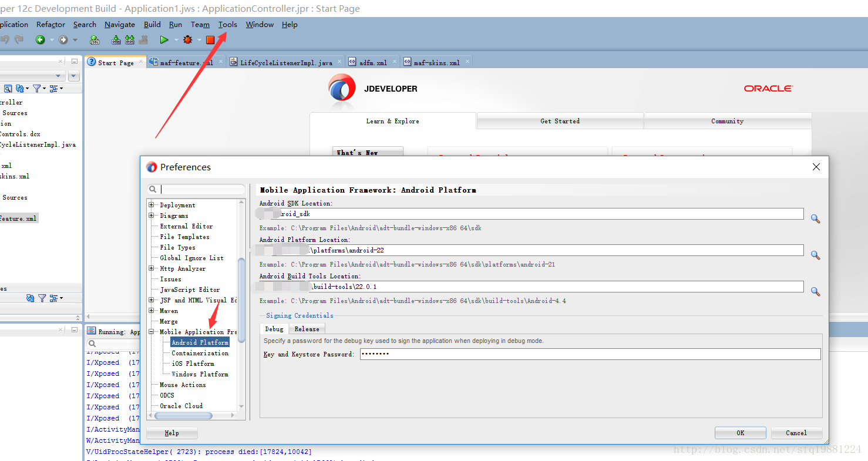Select iOS Platform in preferences tree

click(193, 364)
